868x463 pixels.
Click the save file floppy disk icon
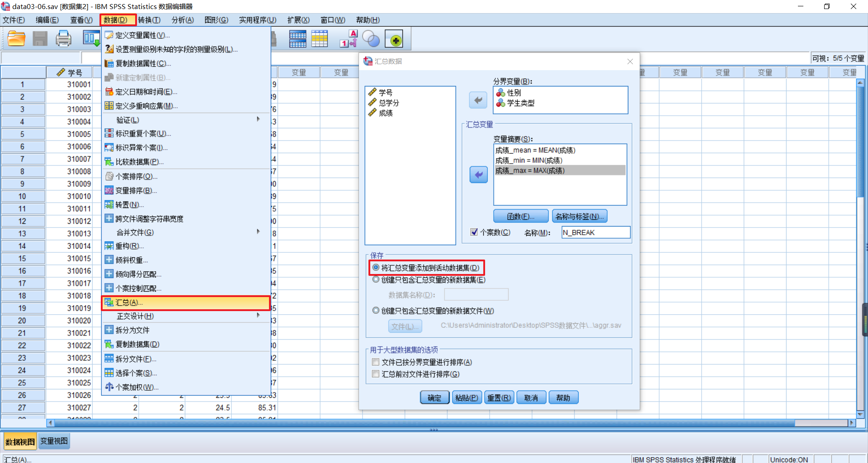click(x=40, y=39)
